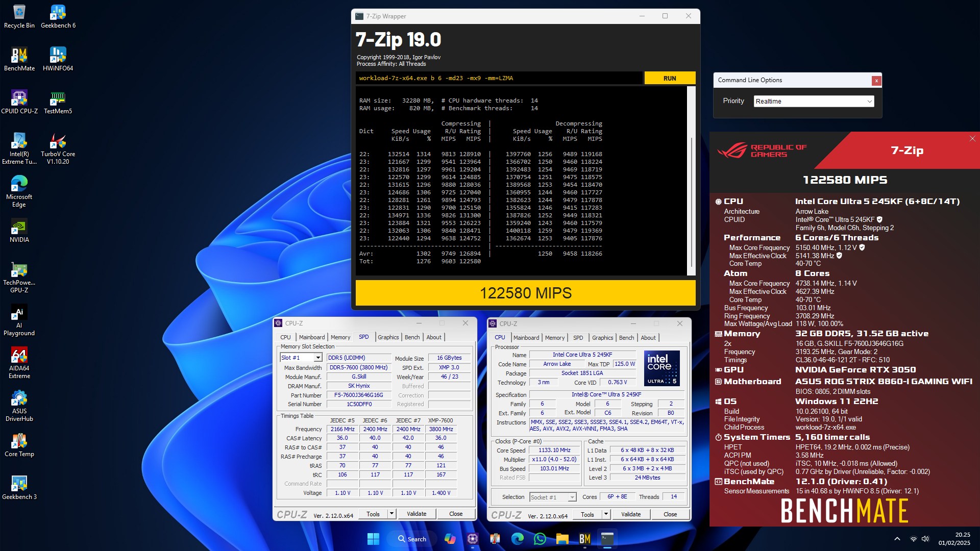This screenshot has height=551, width=980.
Task: Launch HWiNFO64 from the desktop
Action: (58, 59)
